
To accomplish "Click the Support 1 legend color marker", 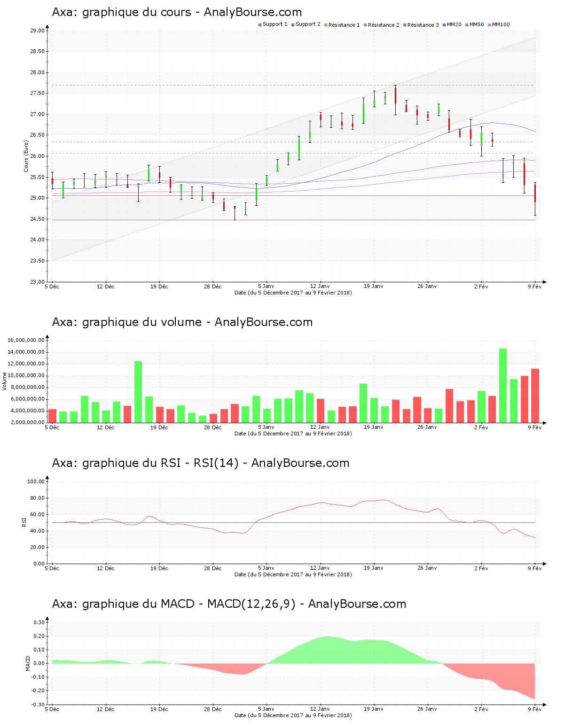I will tap(260, 25).
